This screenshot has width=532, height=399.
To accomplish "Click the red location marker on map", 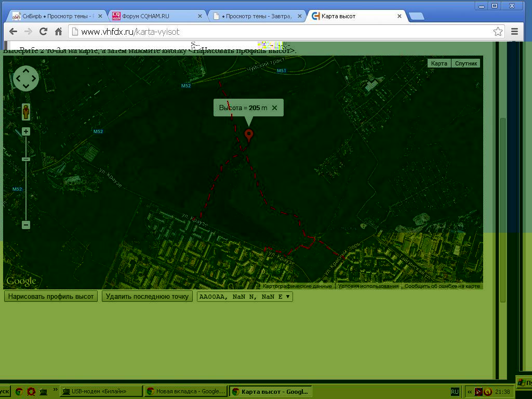I will (249, 135).
